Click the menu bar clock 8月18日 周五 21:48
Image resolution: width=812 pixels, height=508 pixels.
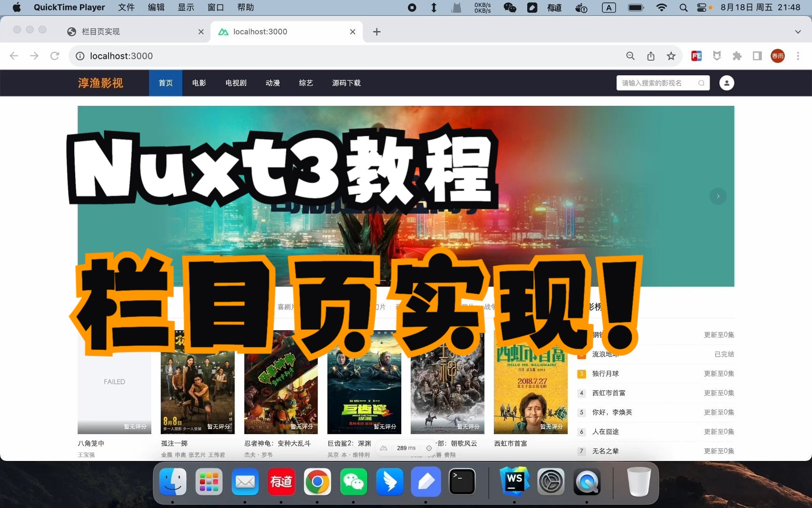click(760, 8)
